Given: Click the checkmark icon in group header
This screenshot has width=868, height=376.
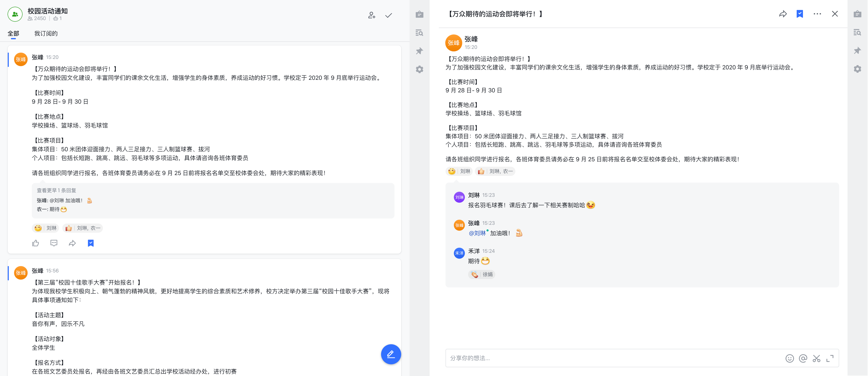Looking at the screenshot, I should coord(389,15).
